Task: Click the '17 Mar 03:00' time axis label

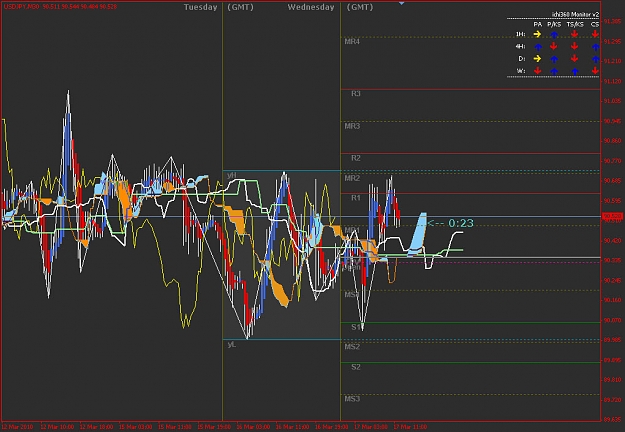Action: click(371, 427)
